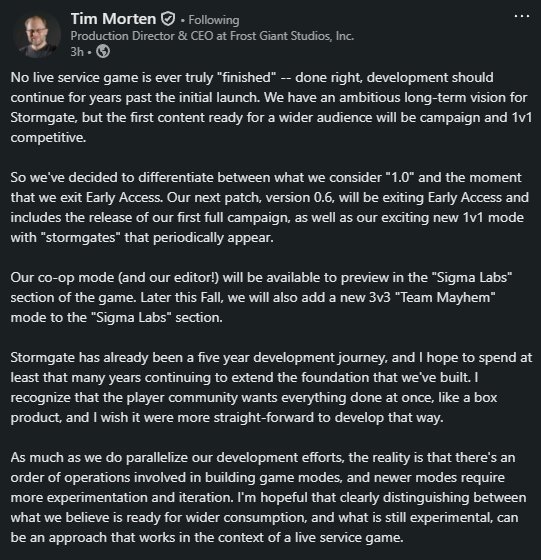Click paragraph starting "So we've decided"
The height and width of the screenshot is (560, 541).
(x=270, y=208)
